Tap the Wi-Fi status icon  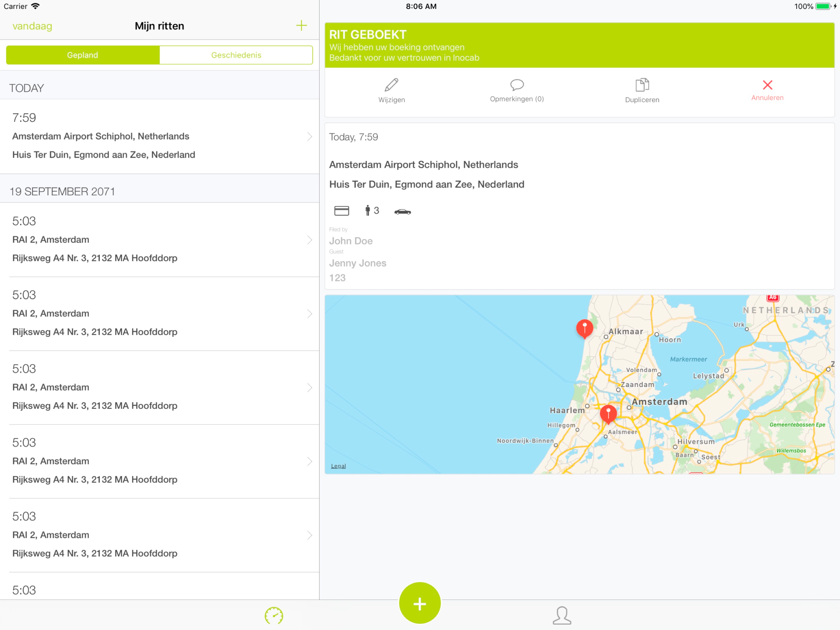35,6
